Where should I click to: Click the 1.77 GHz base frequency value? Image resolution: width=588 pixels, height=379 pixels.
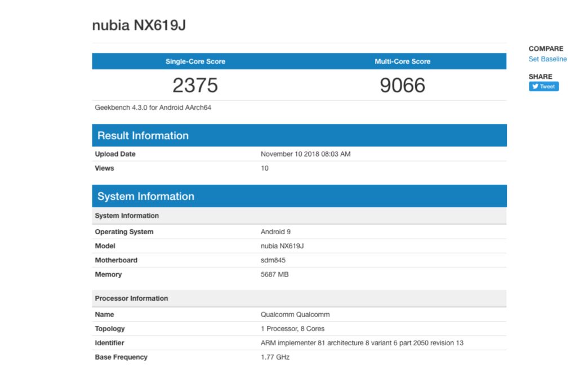pos(275,357)
